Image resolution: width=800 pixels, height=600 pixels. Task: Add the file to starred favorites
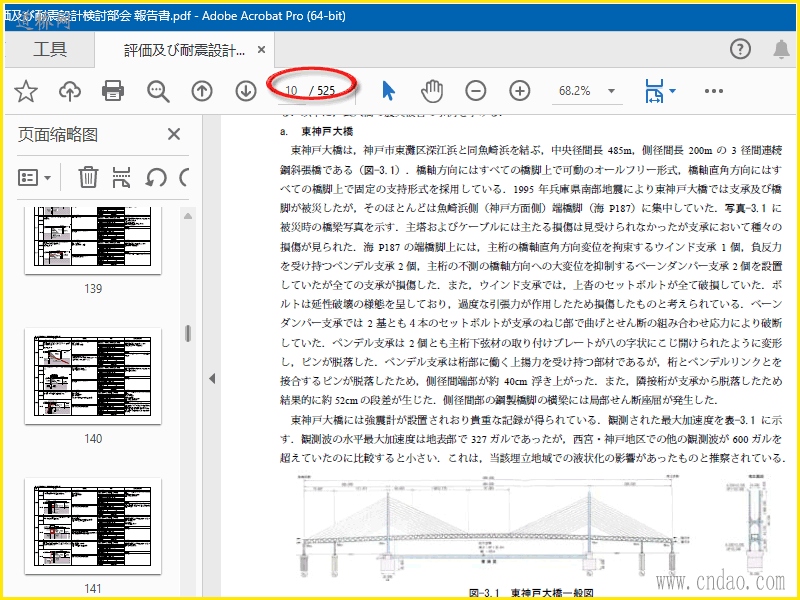click(26, 91)
